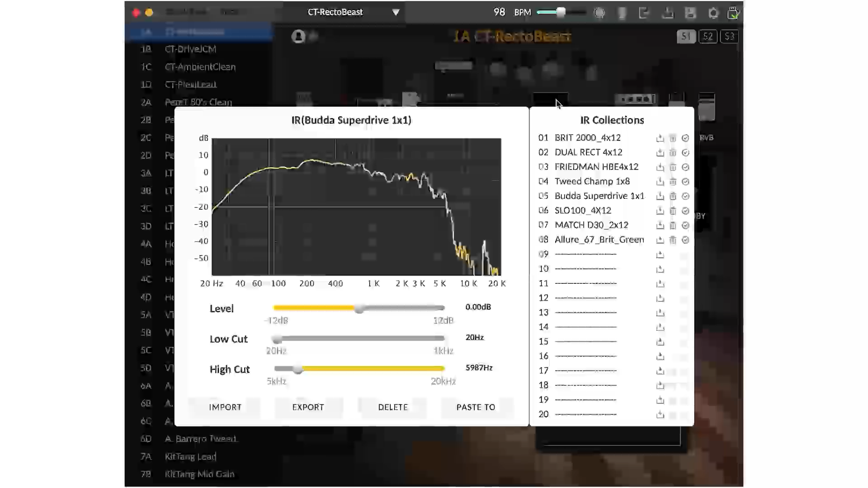The width and height of the screenshot is (868, 488).
Task: Click the IMPORT button
Action: (x=225, y=407)
